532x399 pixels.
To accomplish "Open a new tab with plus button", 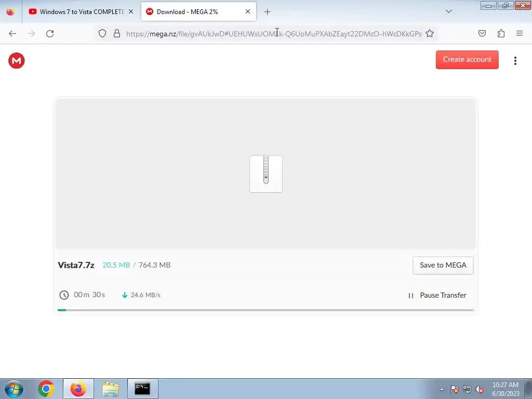I will [x=267, y=12].
